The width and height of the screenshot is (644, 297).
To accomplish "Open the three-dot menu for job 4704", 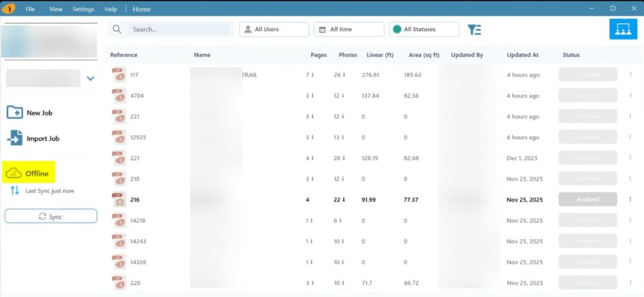I will (x=630, y=95).
